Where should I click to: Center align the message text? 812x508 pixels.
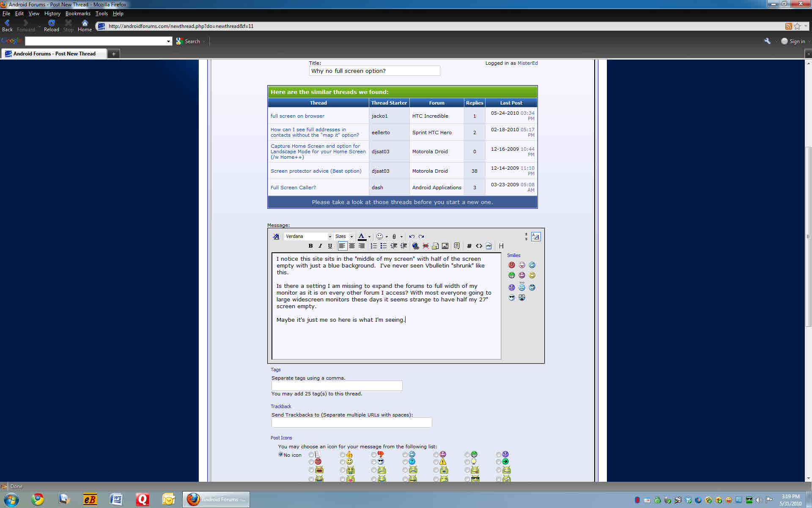pyautogui.click(x=352, y=246)
